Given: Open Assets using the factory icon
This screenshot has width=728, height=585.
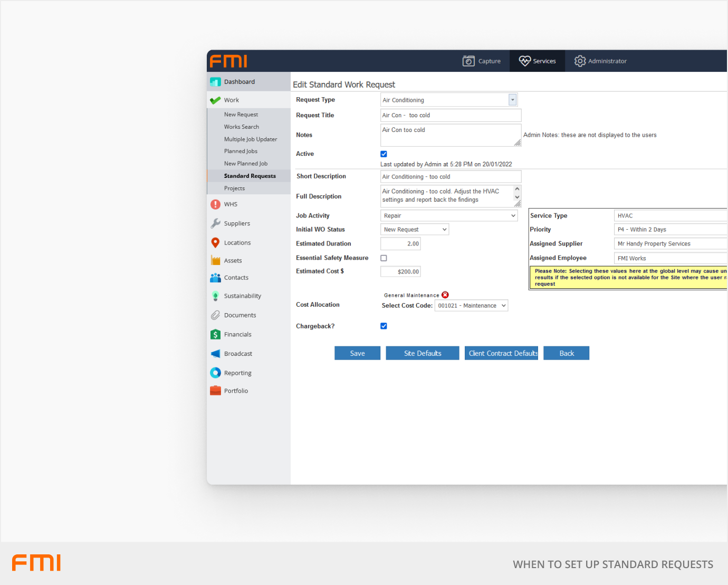Looking at the screenshot, I should point(215,260).
